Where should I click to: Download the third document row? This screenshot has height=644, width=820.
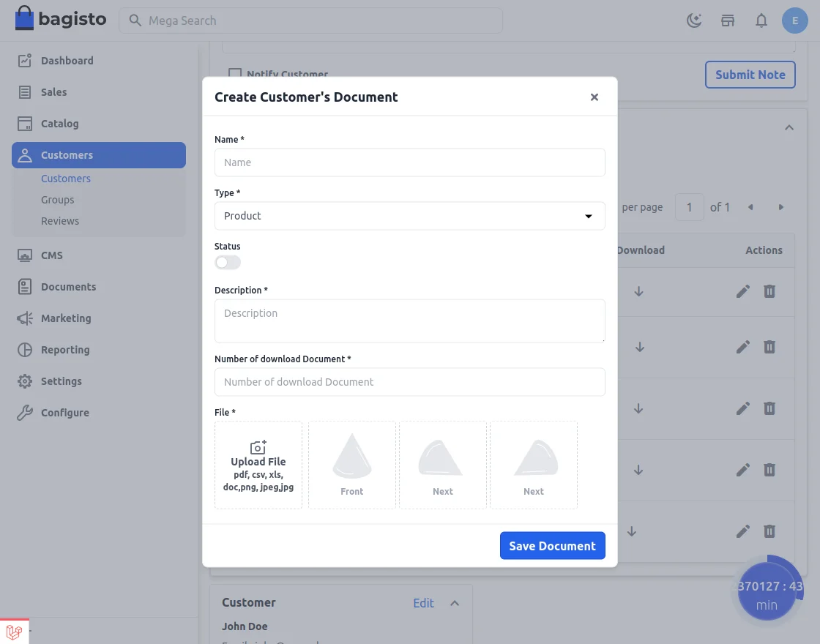pyautogui.click(x=638, y=408)
